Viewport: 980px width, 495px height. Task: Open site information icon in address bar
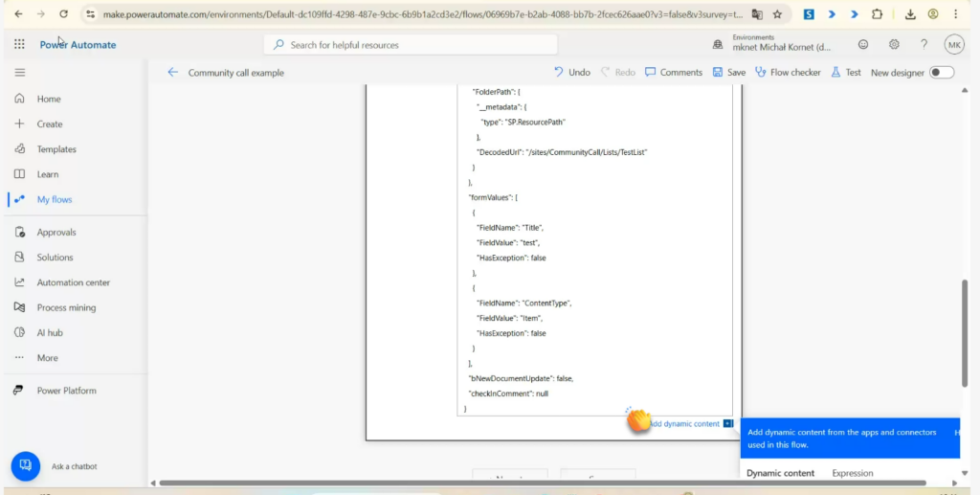[x=90, y=13]
